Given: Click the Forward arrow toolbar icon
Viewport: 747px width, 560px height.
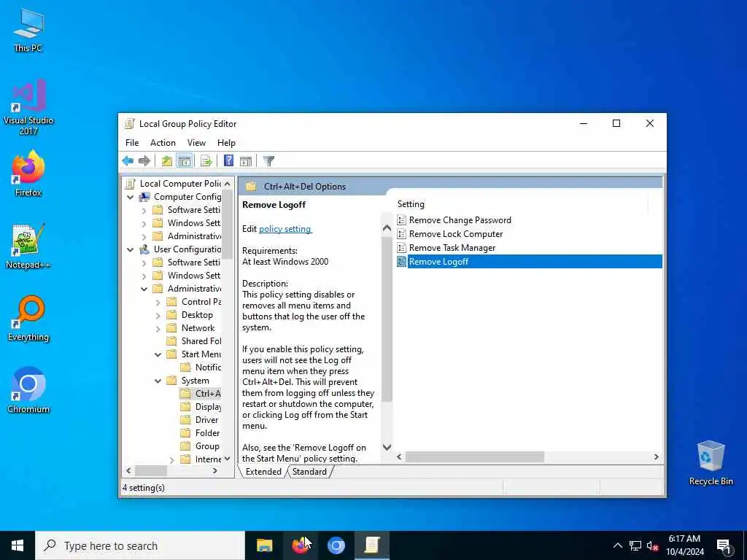Looking at the screenshot, I should (144, 161).
